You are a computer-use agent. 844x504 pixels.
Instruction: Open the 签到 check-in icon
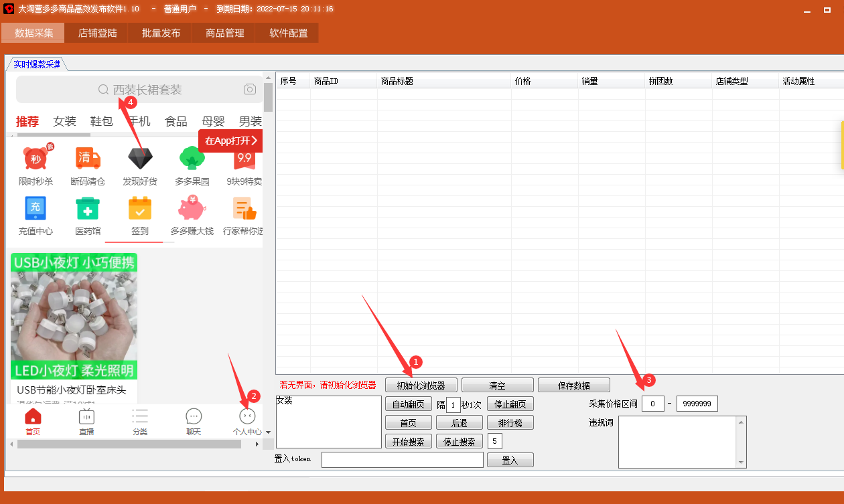(x=140, y=216)
